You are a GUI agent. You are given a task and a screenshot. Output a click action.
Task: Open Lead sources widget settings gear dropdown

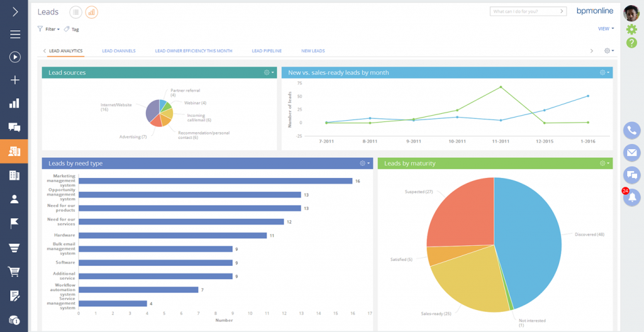coord(269,72)
